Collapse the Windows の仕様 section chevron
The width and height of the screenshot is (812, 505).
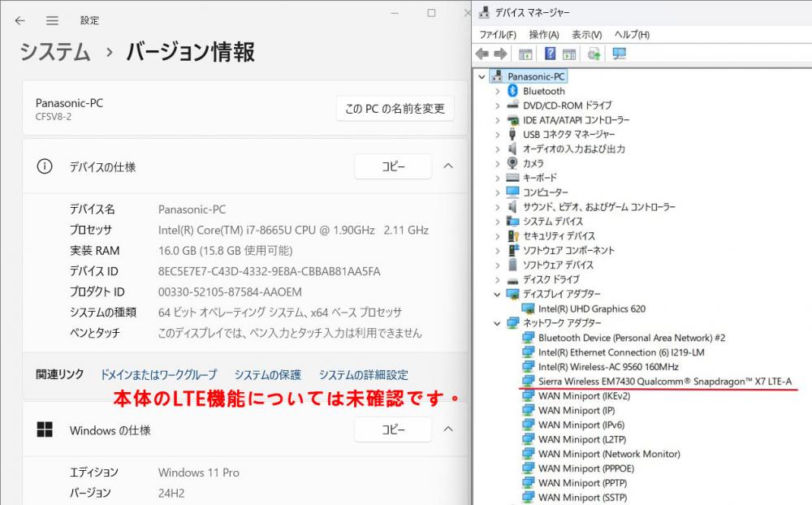448,429
